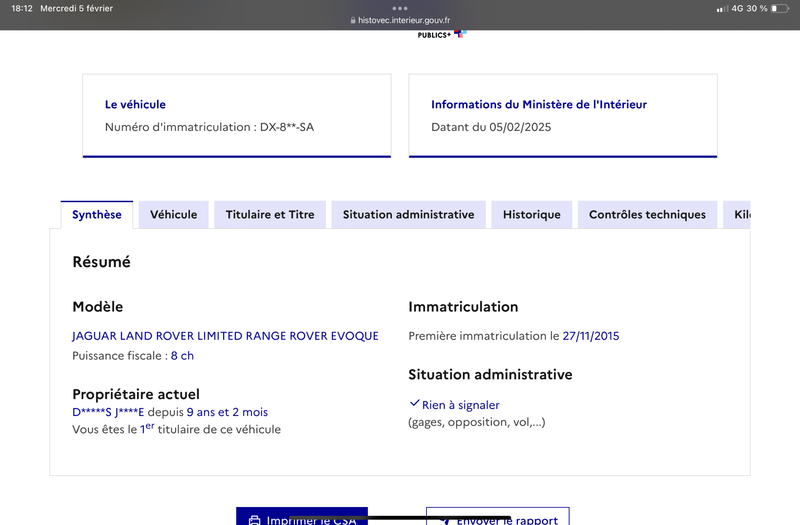Click the Rien à signaler checkmark

pos(415,404)
